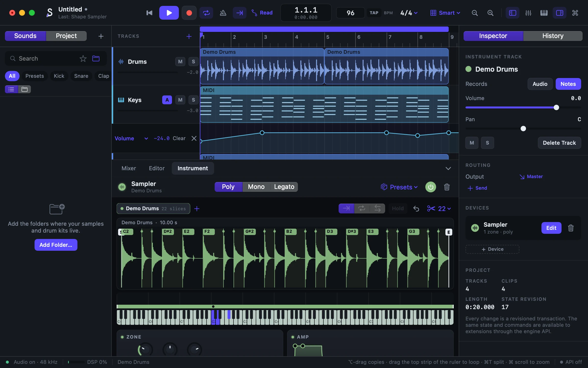Toggle the metronome icon
Screen dimensions: 588x368
coord(223,13)
